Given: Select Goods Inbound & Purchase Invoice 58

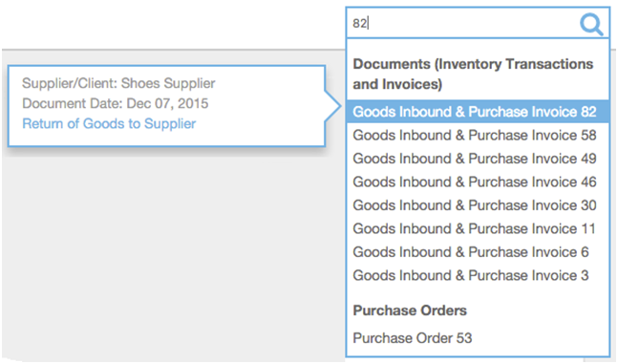Looking at the screenshot, I should click(475, 136).
